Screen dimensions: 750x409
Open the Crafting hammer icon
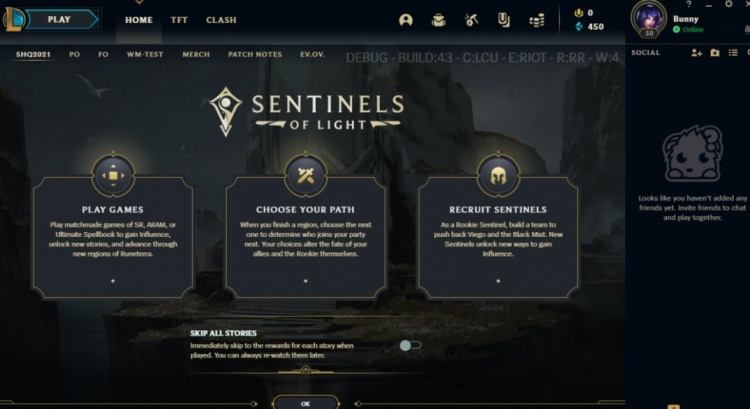coord(471,20)
